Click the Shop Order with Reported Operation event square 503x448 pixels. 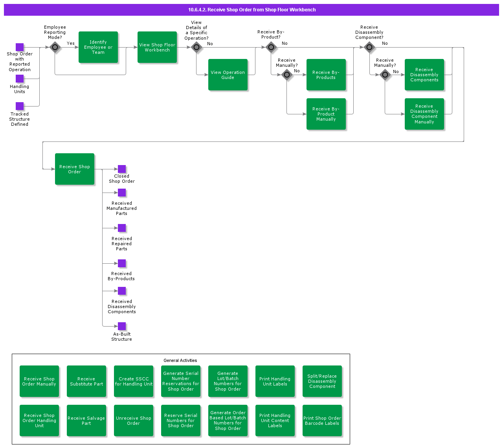(x=20, y=47)
